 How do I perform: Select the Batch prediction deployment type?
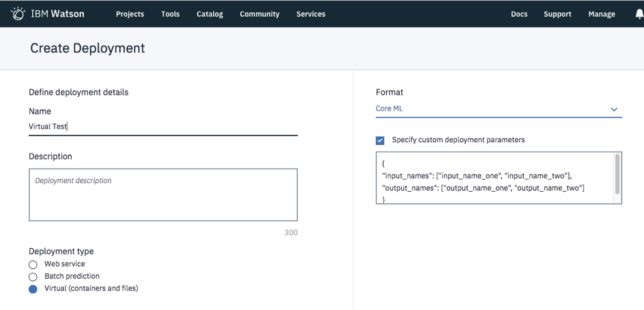point(33,276)
